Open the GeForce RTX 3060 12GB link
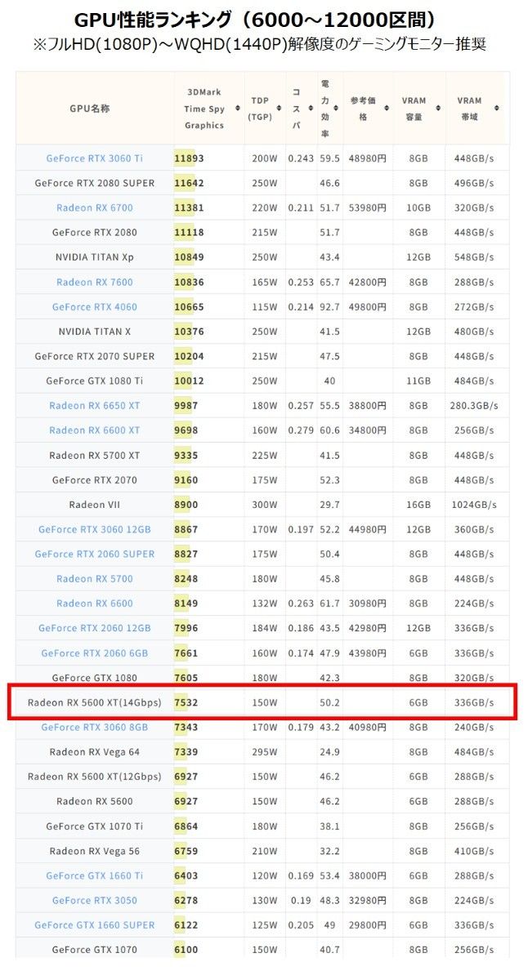 pos(95,529)
